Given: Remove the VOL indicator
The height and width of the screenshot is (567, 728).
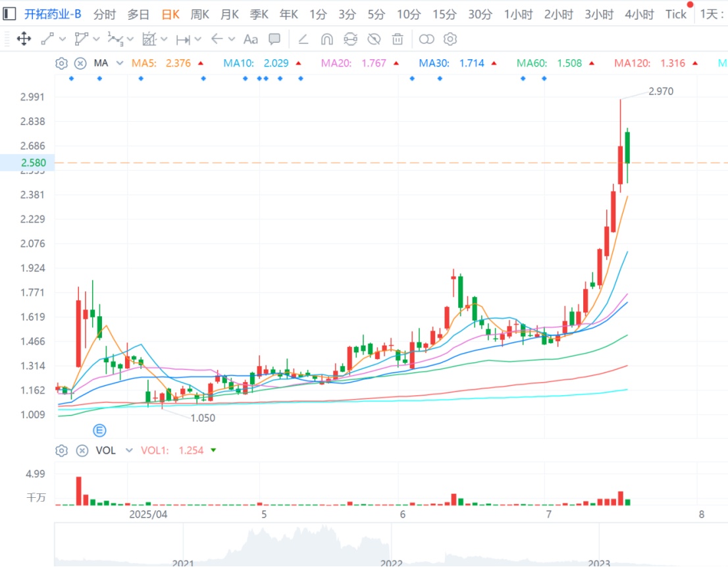Looking at the screenshot, I should (x=82, y=450).
